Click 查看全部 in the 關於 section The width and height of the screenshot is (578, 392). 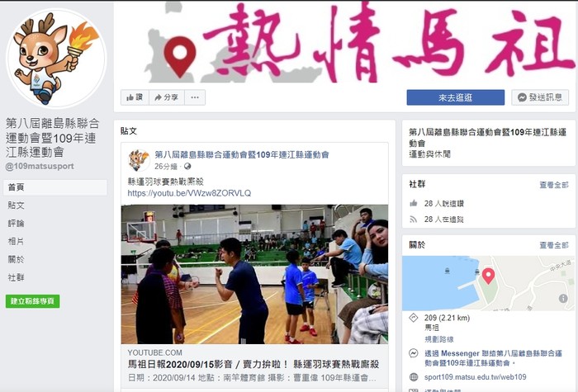[554, 245]
